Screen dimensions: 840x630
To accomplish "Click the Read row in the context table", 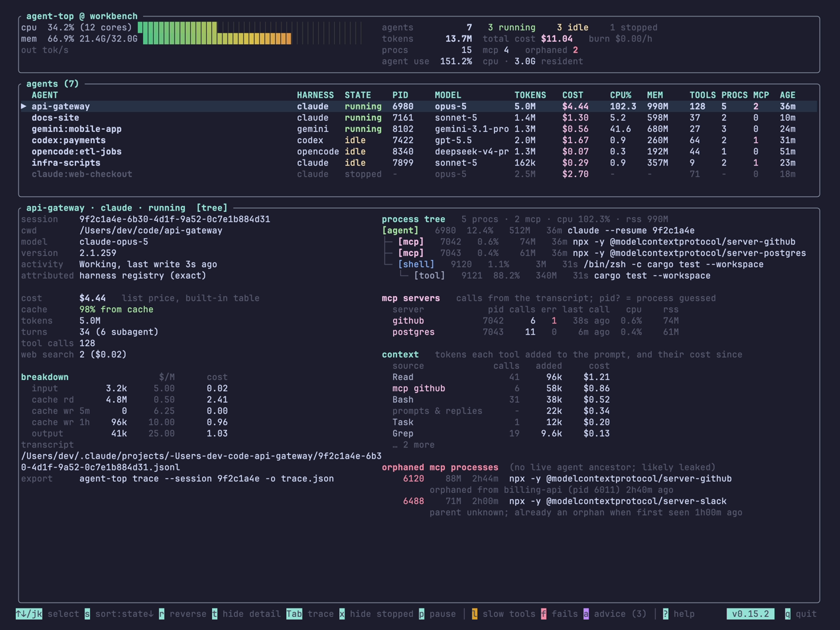I will tap(501, 377).
